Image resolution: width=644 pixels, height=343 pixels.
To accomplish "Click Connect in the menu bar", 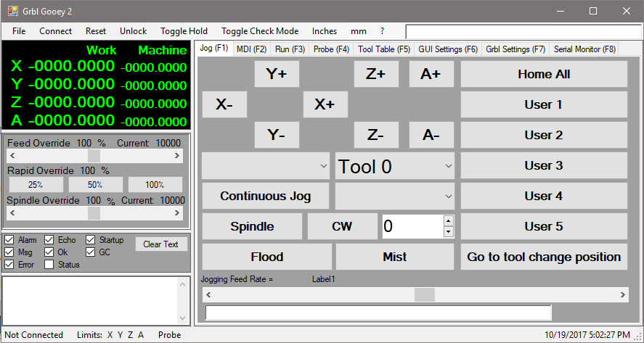I will [55, 31].
